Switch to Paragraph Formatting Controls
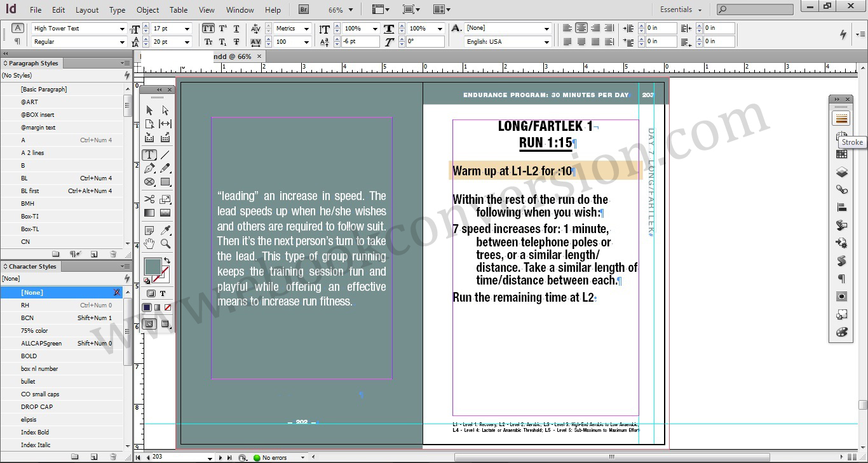The width and height of the screenshot is (868, 463). click(18, 41)
